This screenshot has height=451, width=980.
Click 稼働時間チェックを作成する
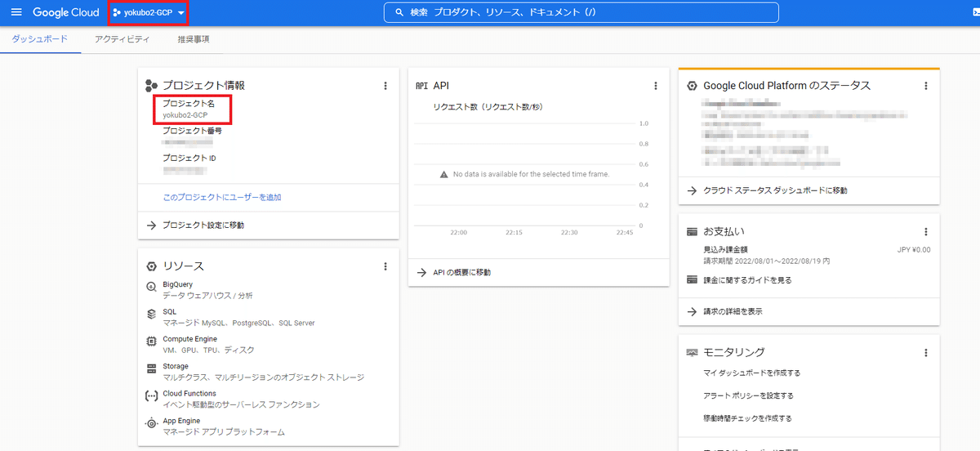[x=747, y=418]
